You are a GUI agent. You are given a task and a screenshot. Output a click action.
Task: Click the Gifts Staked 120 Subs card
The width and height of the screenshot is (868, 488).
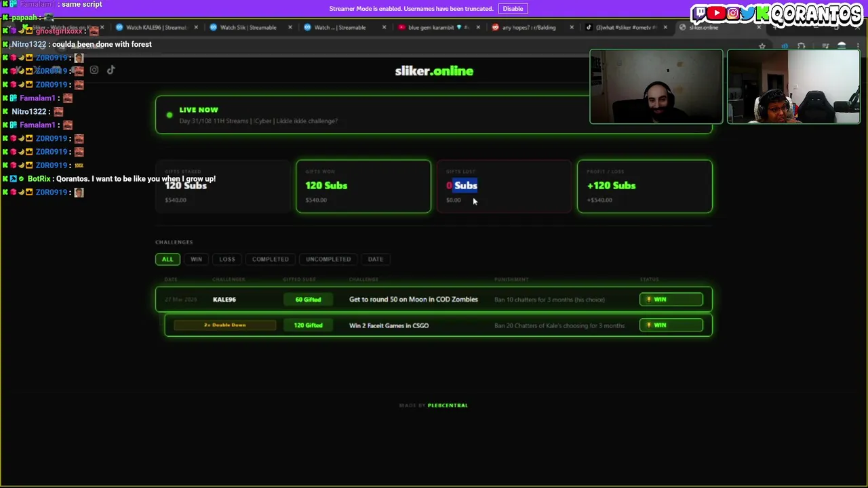pos(222,186)
